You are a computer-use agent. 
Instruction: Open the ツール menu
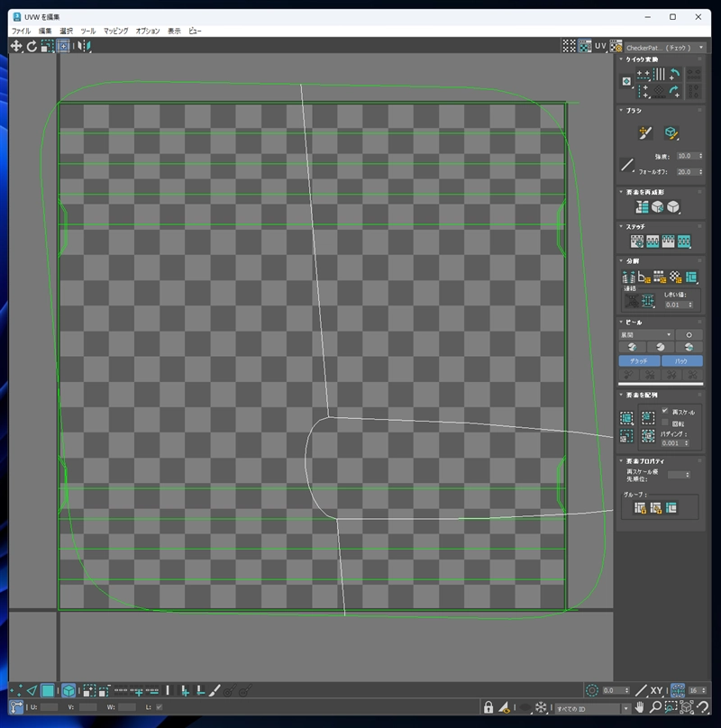[88, 31]
